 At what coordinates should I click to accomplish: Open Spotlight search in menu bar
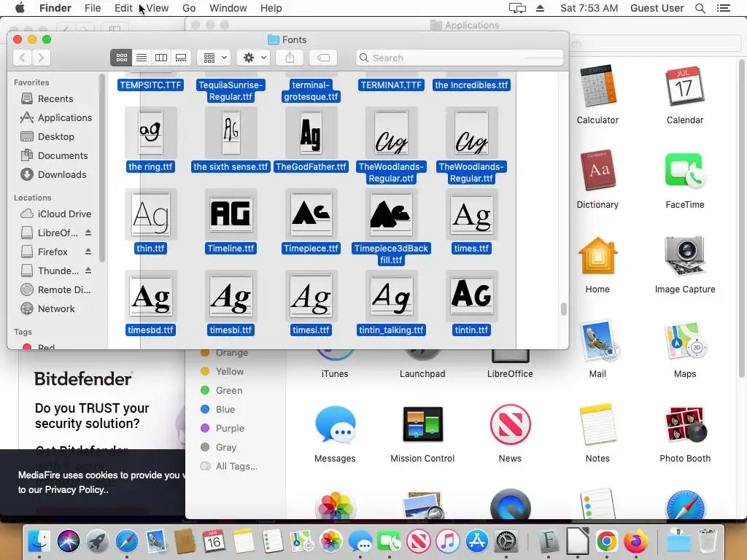[x=700, y=8]
